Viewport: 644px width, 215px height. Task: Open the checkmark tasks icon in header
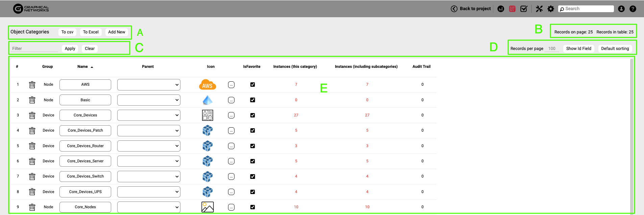[524, 9]
